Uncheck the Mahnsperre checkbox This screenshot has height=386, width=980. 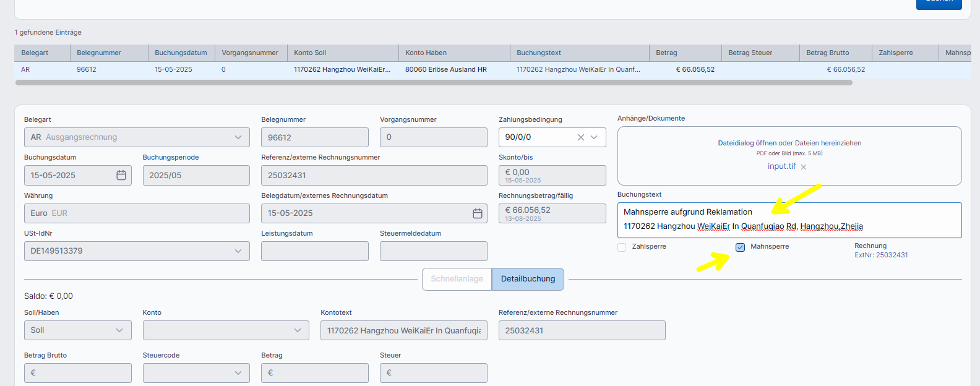pos(740,247)
